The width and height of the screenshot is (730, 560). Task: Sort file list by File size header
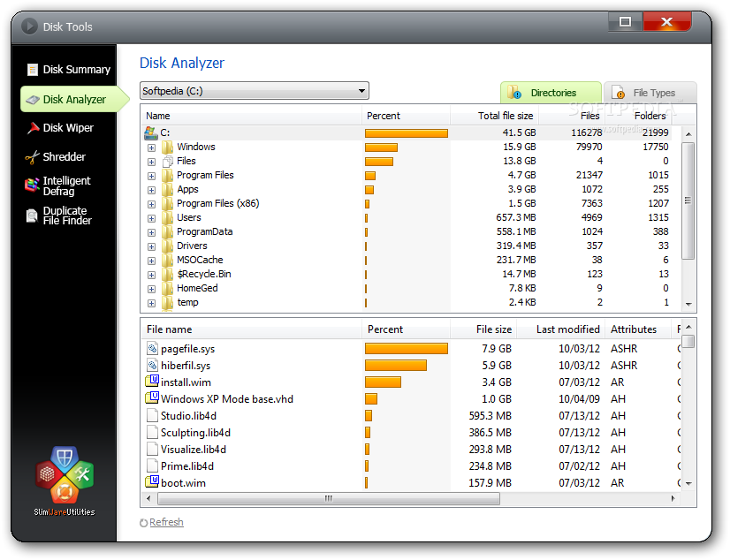point(483,329)
